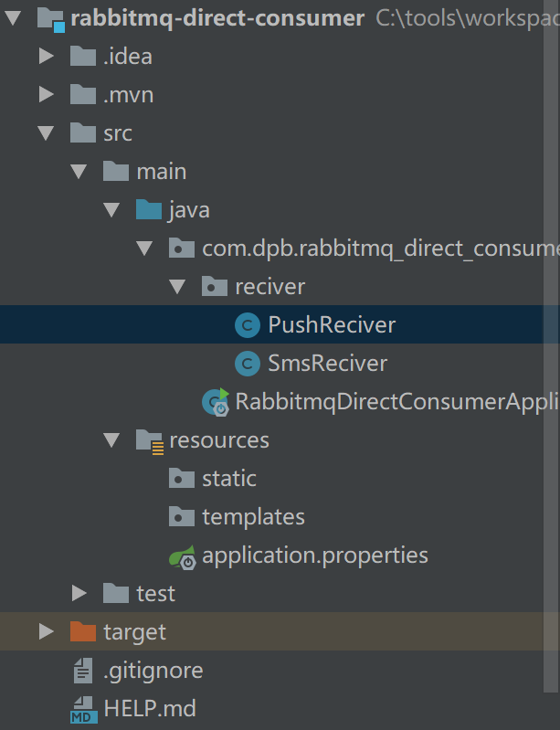Click the project tree vertical scrollbar
Screen dimensions: 560x730
552,346
